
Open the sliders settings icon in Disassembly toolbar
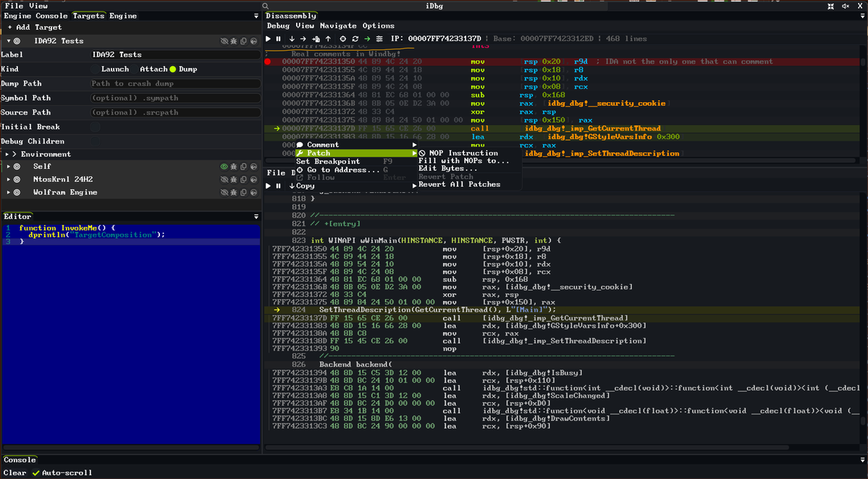pyautogui.click(x=379, y=39)
